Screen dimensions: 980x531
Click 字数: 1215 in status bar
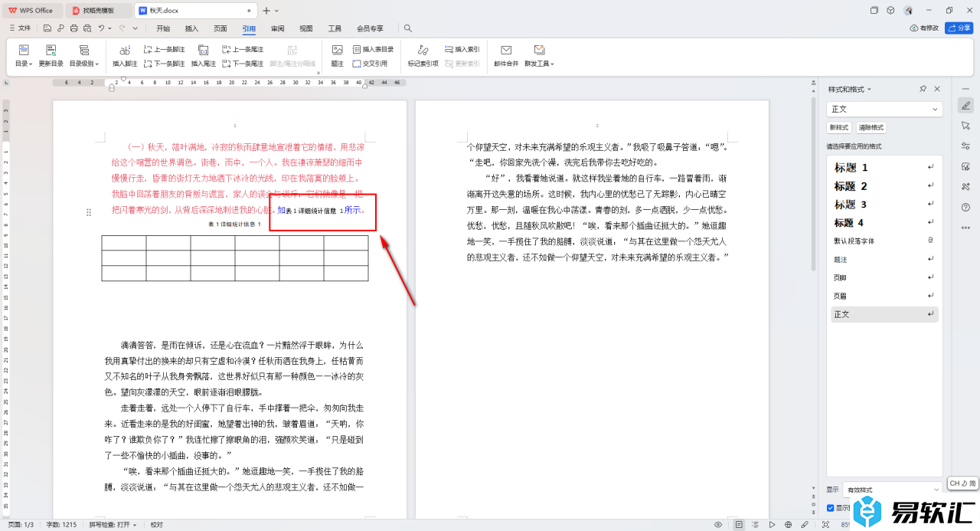pos(63,525)
